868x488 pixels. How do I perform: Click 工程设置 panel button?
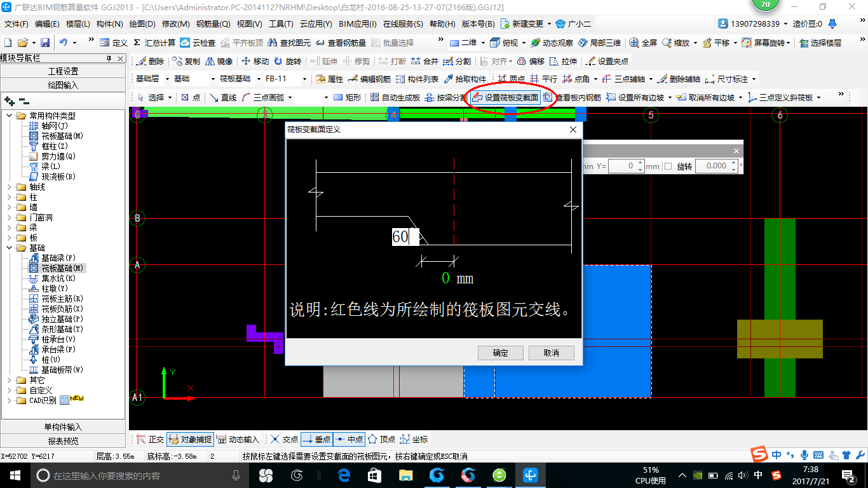tap(63, 71)
